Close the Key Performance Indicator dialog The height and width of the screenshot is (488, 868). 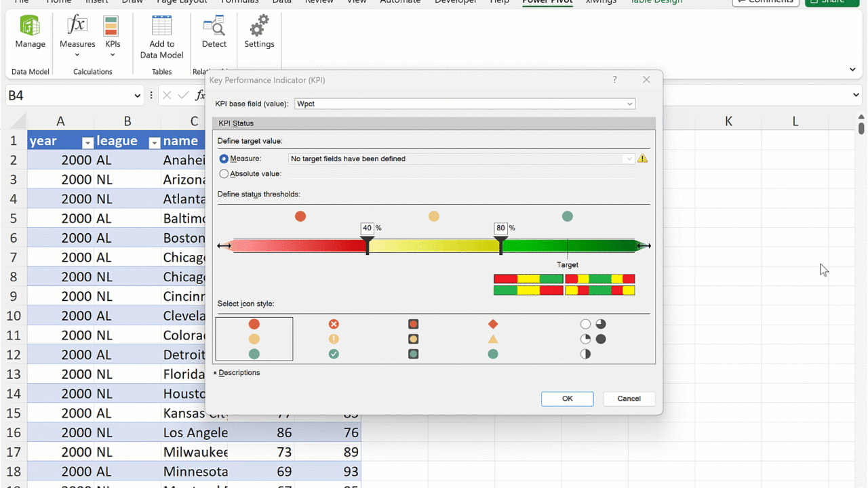point(646,80)
